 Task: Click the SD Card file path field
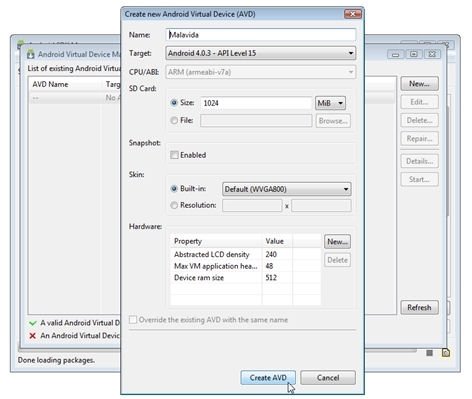pos(256,121)
